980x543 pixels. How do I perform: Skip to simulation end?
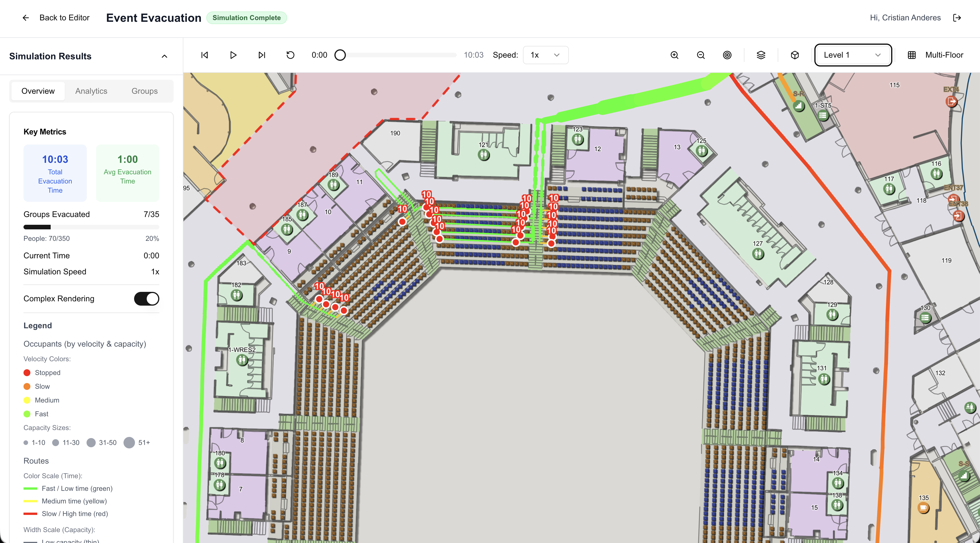[262, 55]
